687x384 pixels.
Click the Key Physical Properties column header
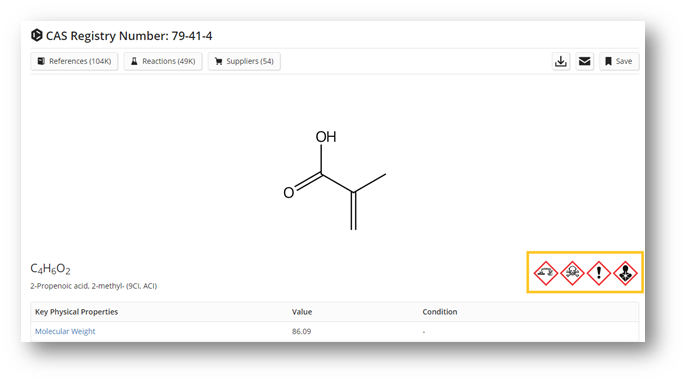(x=76, y=312)
